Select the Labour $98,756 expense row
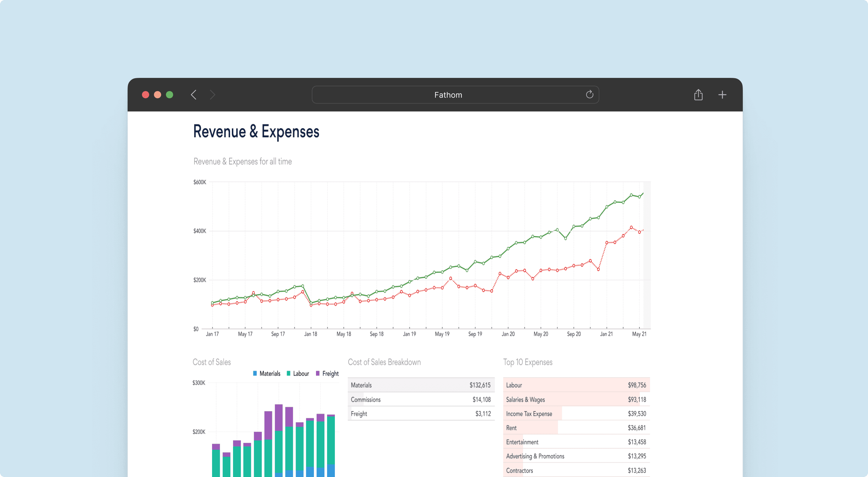Viewport: 868px width, 477px height. coord(576,385)
